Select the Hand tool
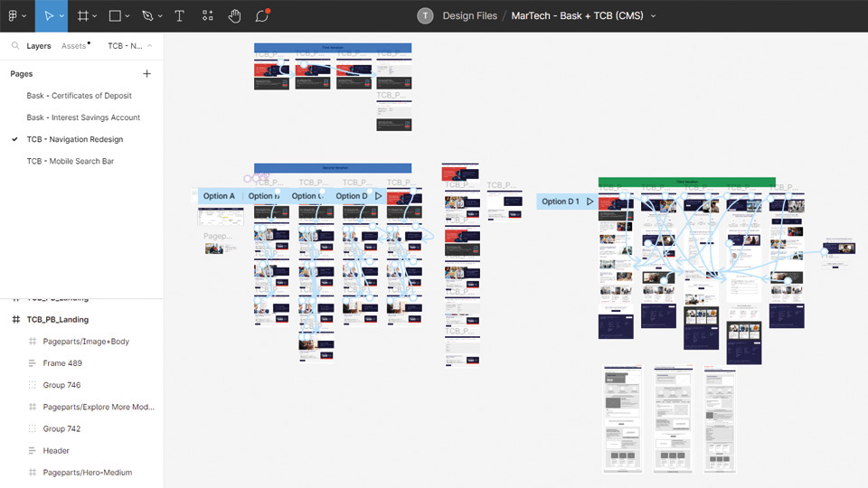This screenshot has width=868, height=488. (234, 16)
